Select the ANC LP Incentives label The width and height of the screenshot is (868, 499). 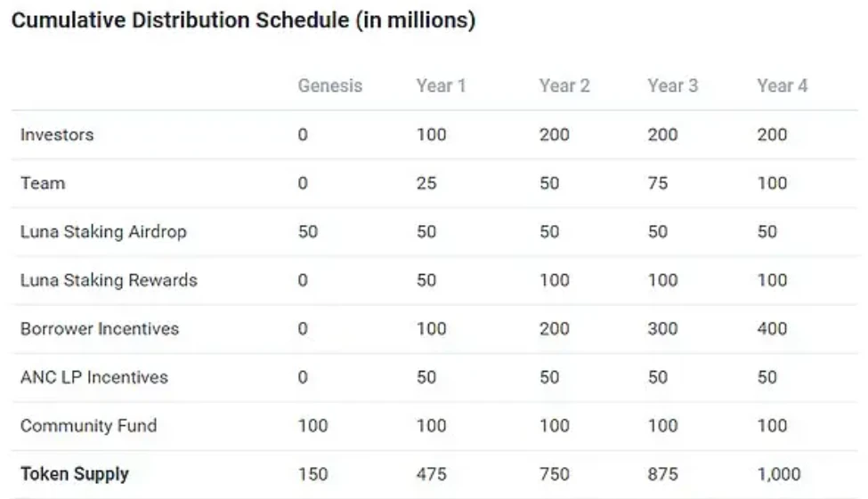pos(94,377)
